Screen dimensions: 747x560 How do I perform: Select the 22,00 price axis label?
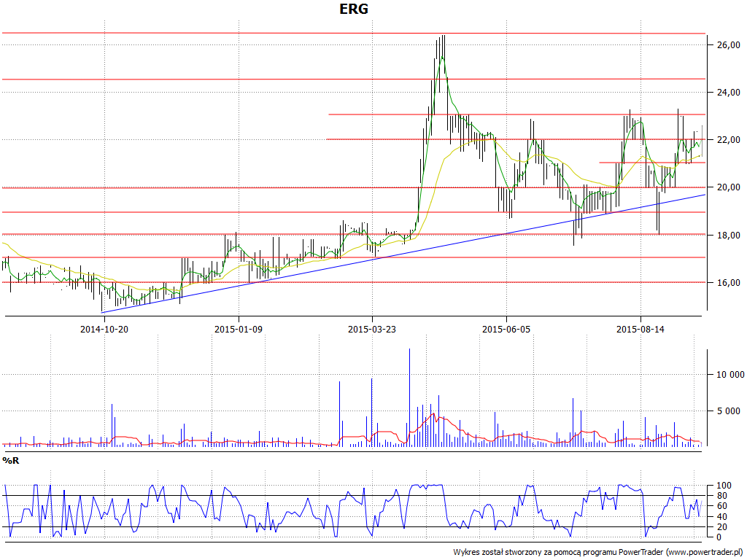click(729, 140)
